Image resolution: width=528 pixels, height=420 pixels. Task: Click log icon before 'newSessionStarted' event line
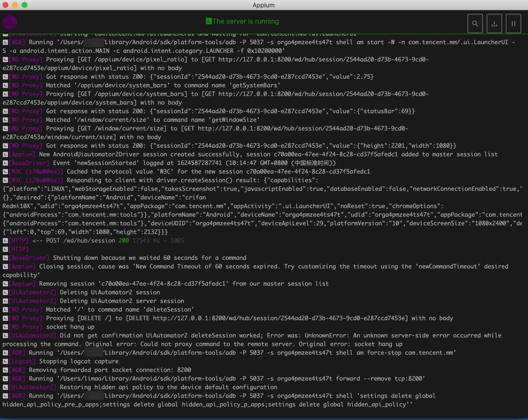click(x=5, y=163)
